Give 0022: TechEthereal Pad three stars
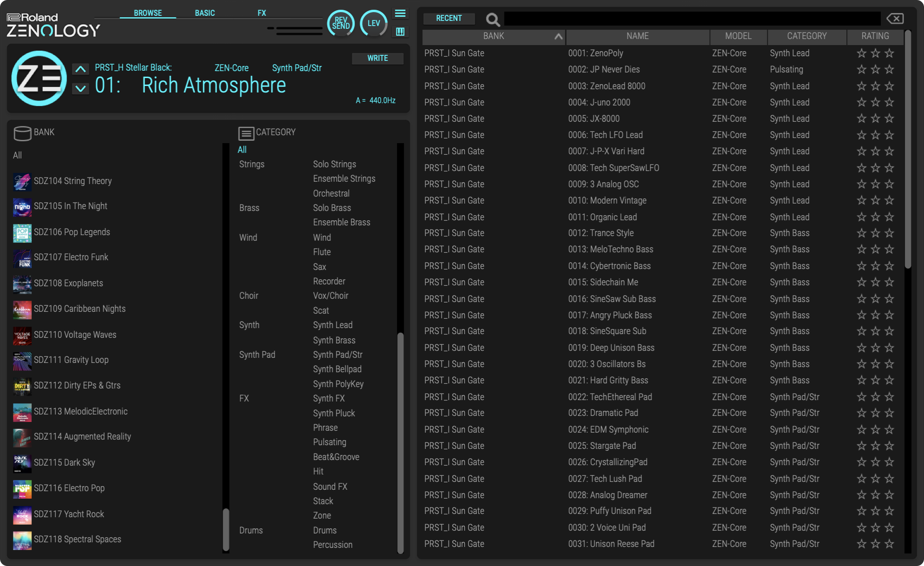This screenshot has height=566, width=924. pyautogui.click(x=889, y=397)
